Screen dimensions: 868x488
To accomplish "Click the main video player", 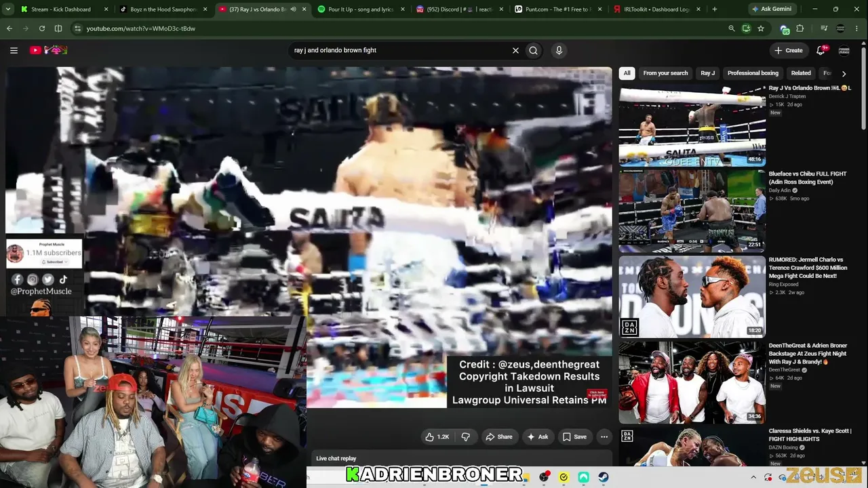I will tap(309, 237).
